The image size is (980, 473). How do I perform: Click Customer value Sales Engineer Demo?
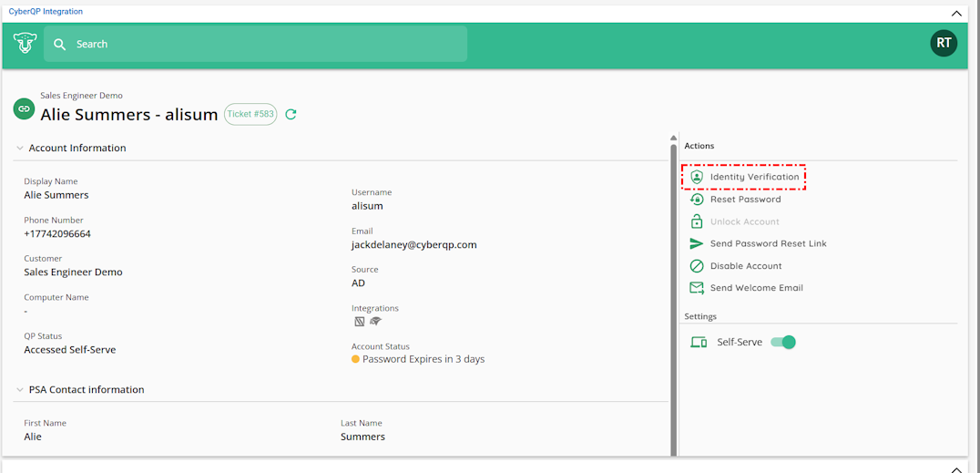click(x=73, y=272)
